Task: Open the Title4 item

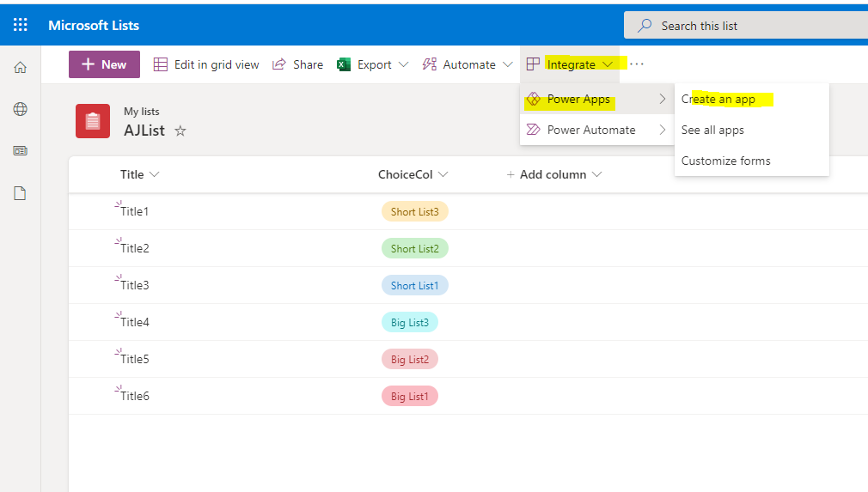Action: [135, 322]
